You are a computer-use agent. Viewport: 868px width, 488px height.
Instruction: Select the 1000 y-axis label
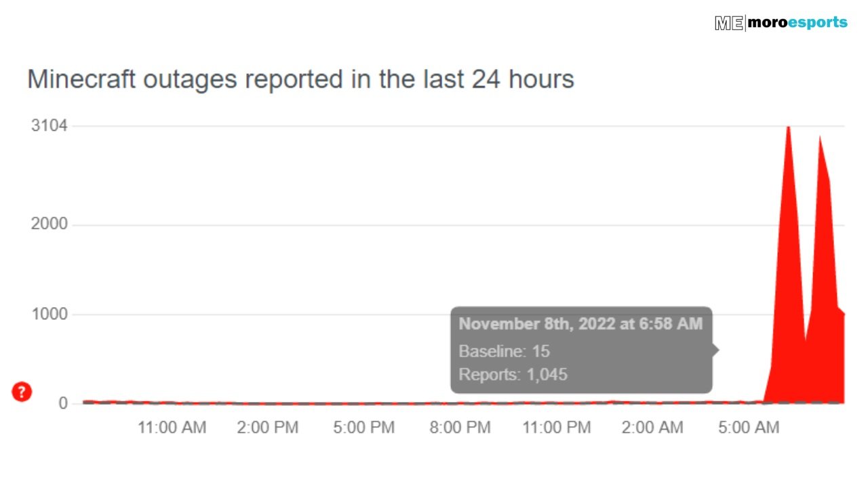point(50,314)
